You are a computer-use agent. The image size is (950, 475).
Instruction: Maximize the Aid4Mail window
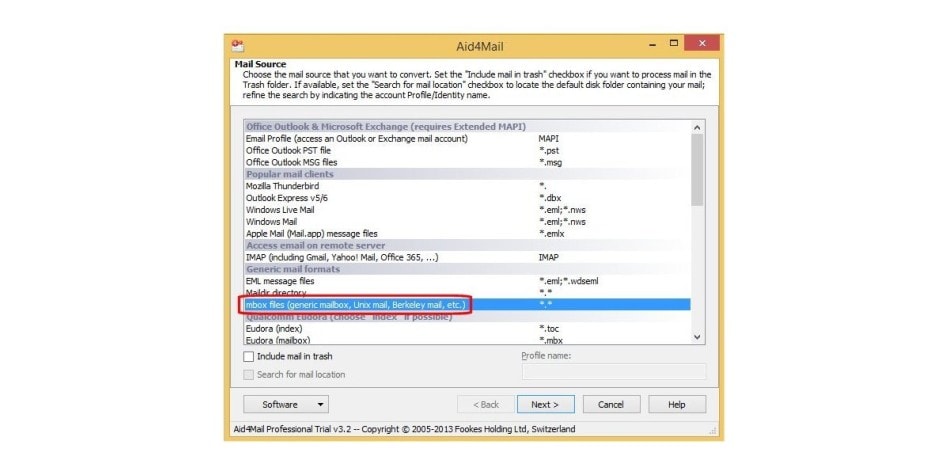click(x=674, y=44)
